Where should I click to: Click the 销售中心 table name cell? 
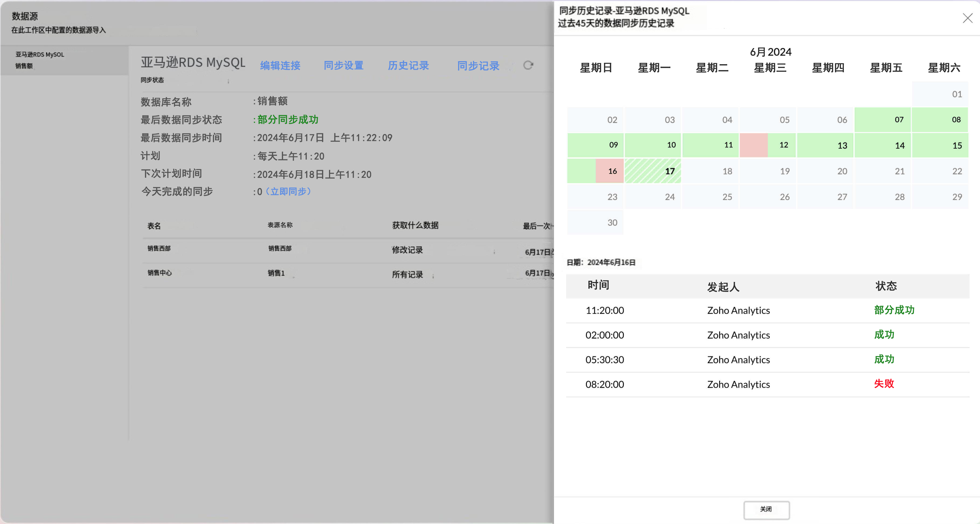(x=160, y=273)
